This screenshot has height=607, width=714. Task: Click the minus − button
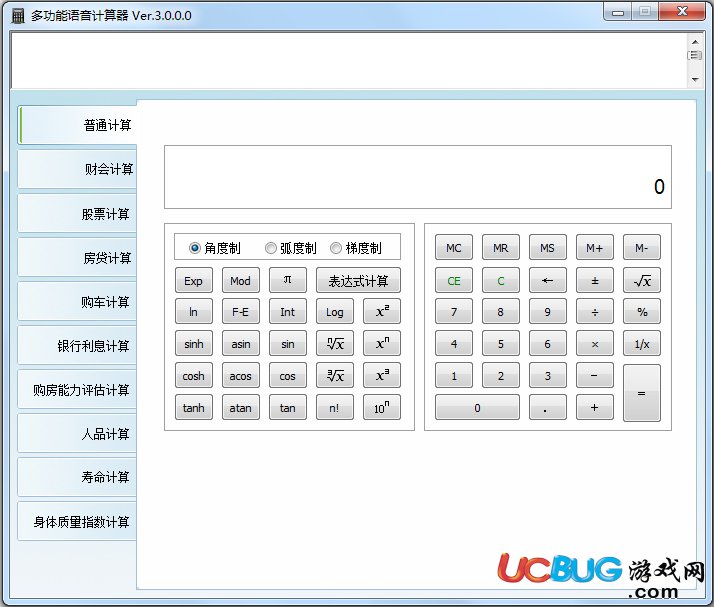[x=595, y=375]
